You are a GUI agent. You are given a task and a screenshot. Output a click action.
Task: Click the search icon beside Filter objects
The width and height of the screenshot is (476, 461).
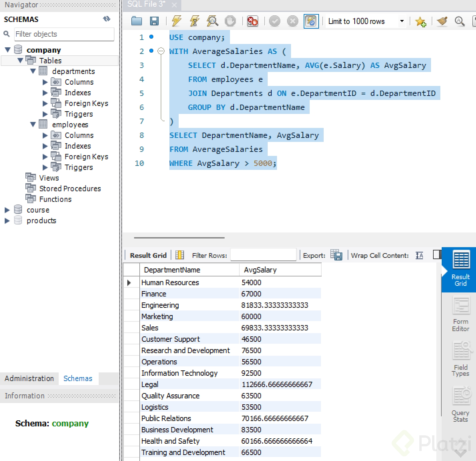click(7, 34)
